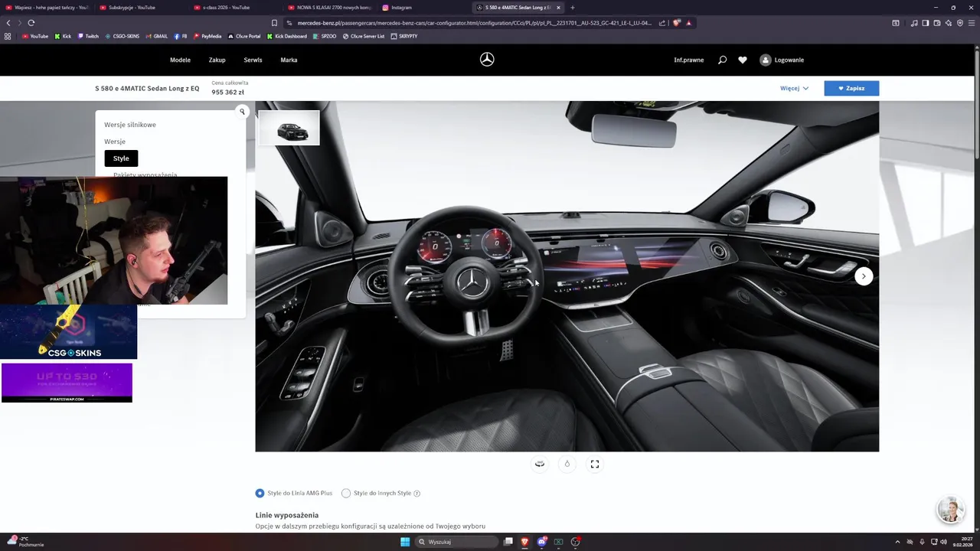Open the Zakup menu
Screen dimensions: 980x551
pyautogui.click(x=217, y=60)
